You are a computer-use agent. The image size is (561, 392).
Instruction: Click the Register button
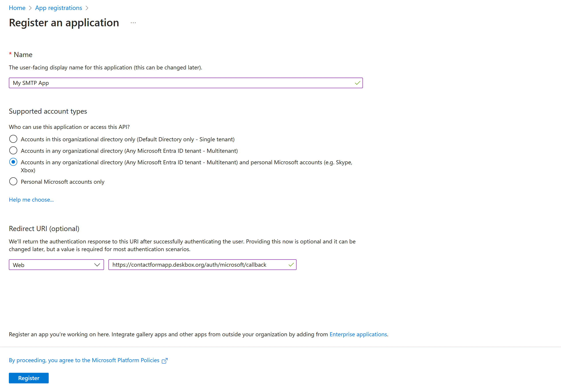[x=29, y=378]
